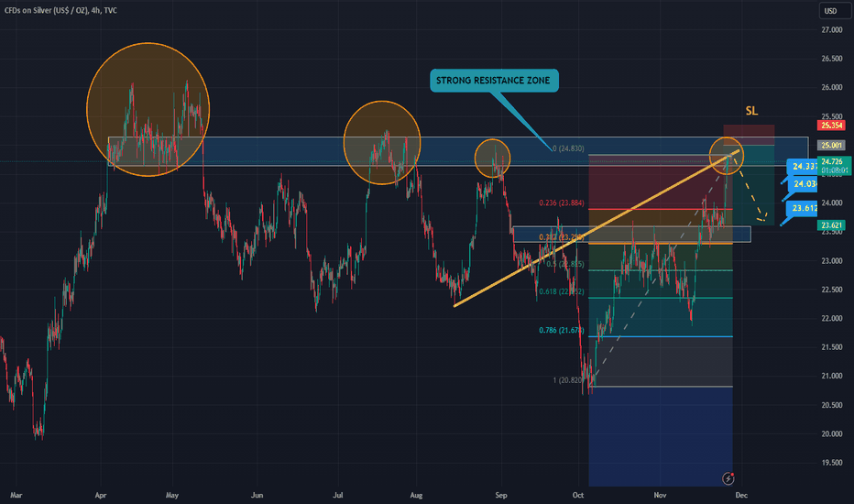The image size is (854, 504).
Task: Select the blue 24.33 price callout
Action: click(804, 167)
